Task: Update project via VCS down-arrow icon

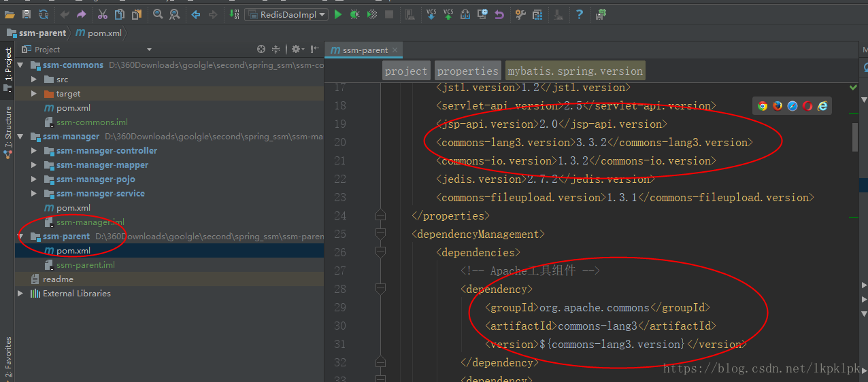Action: 431,14
